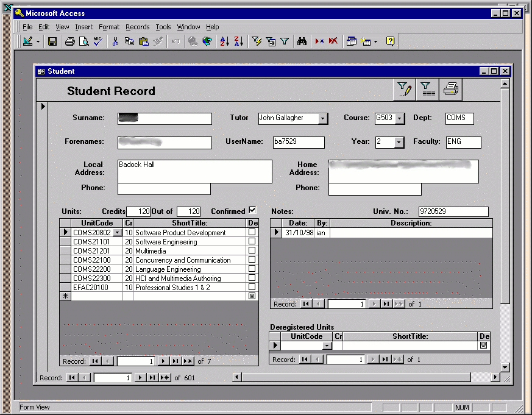This screenshot has height=415, width=532.
Task: Open the Format menu
Action: [x=109, y=27]
